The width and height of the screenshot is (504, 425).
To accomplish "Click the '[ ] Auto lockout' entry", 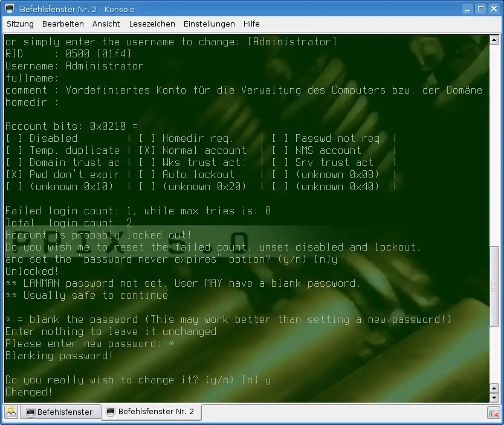I will [187, 174].
